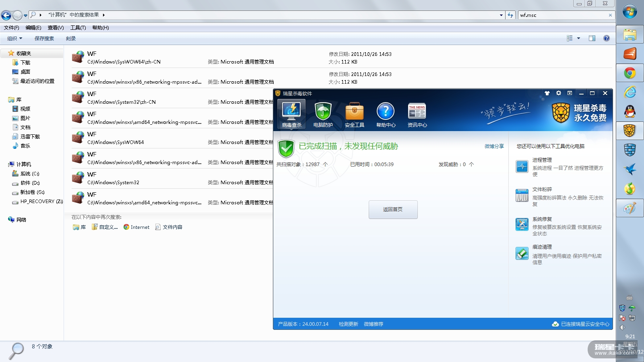The width and height of the screenshot is (644, 362).
Task: Open the Rising title bar dropdown menu
Action: pyautogui.click(x=570, y=93)
